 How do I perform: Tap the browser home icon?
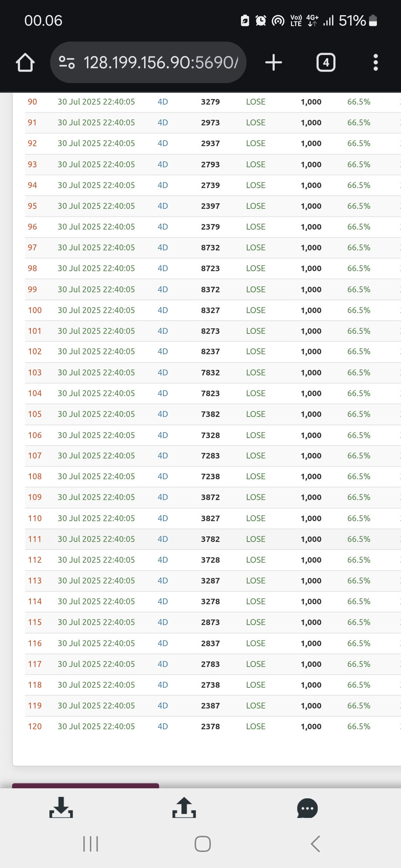coord(25,62)
